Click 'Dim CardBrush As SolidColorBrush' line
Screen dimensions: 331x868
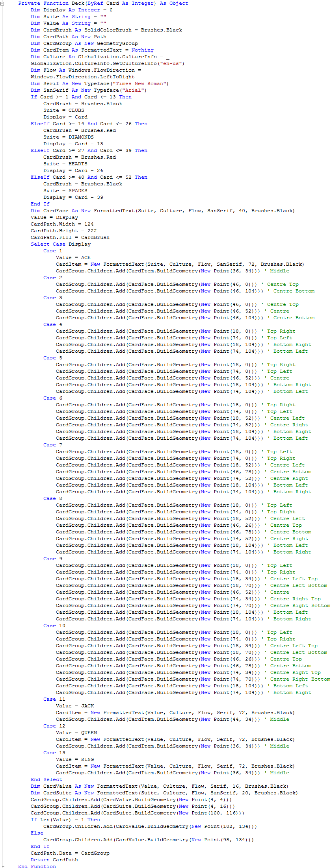(x=106, y=30)
